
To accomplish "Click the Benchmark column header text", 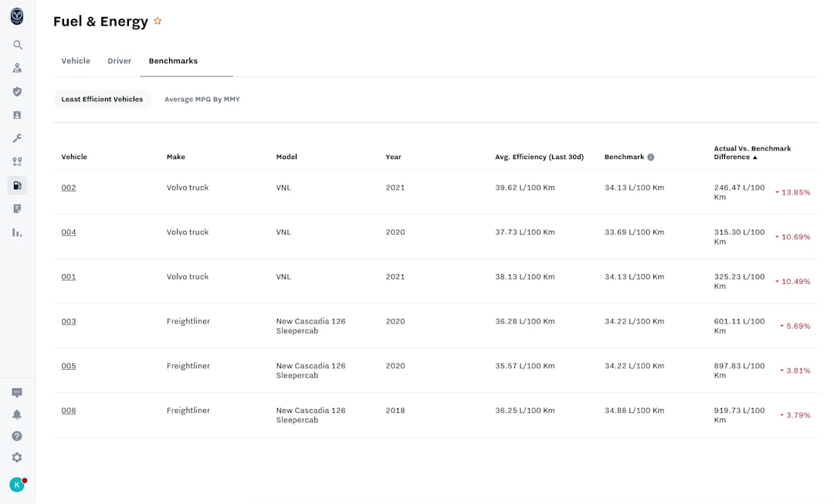I will [624, 157].
